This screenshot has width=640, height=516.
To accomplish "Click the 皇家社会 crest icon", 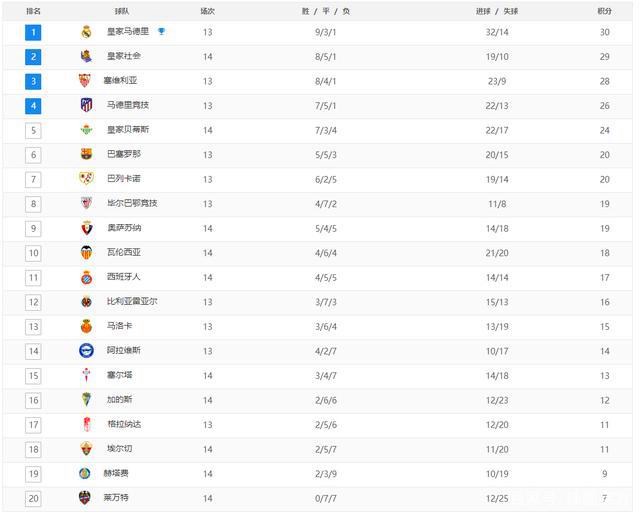I will coord(86,56).
